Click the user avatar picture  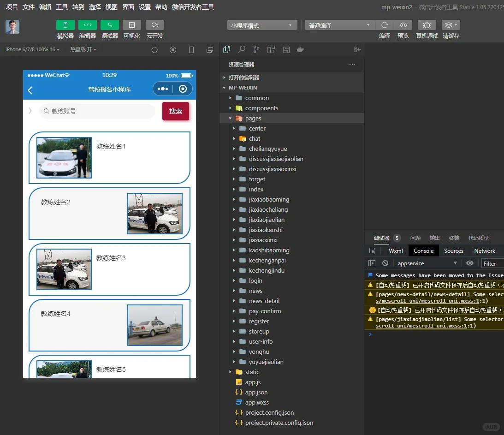[12, 27]
